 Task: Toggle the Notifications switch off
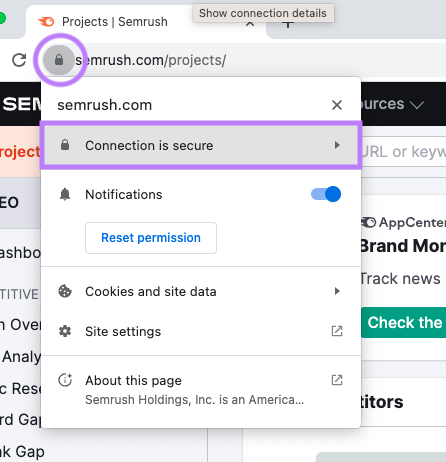(x=326, y=194)
